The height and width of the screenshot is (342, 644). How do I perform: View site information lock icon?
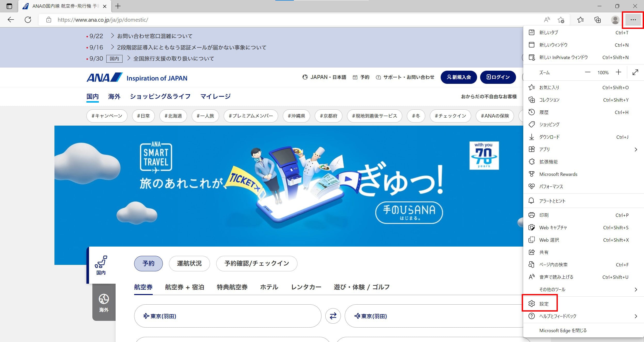(49, 20)
